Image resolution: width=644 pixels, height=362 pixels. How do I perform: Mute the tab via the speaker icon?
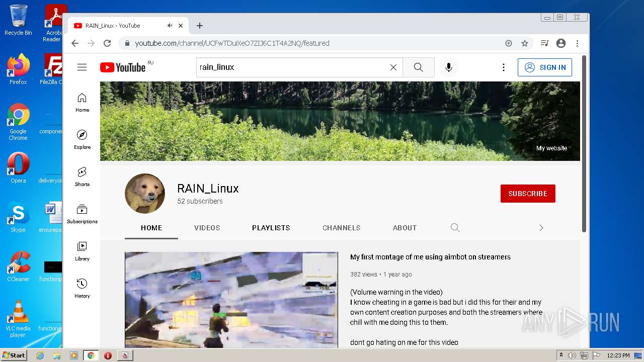tap(170, 26)
